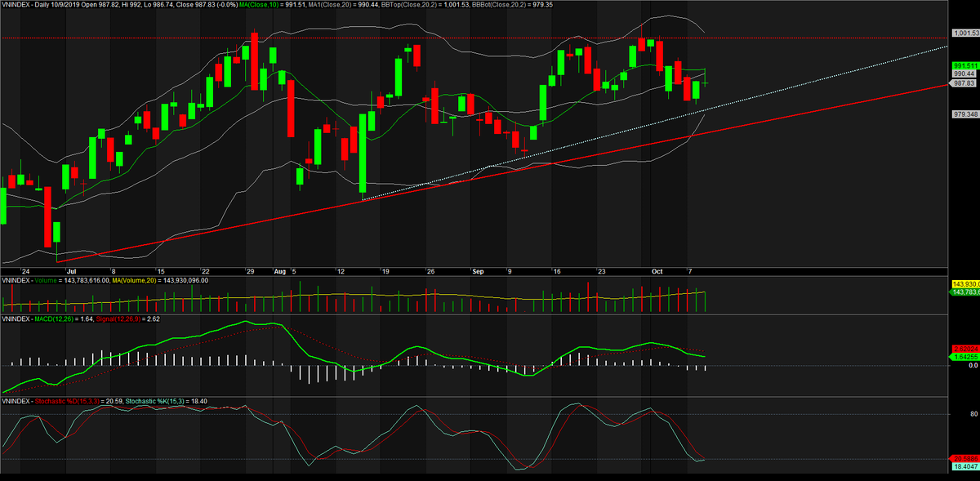Select the Jul label on the date axis
Screen dimensions: 980x481
point(70,271)
